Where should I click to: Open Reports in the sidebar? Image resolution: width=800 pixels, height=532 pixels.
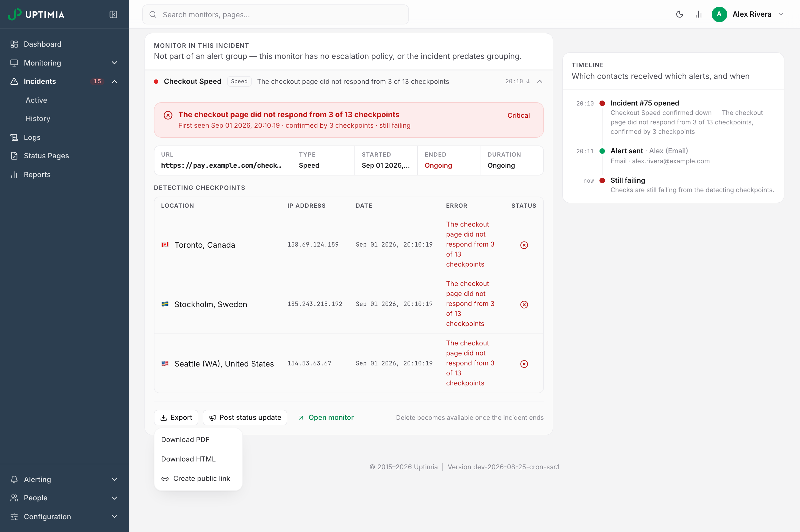coord(64,175)
